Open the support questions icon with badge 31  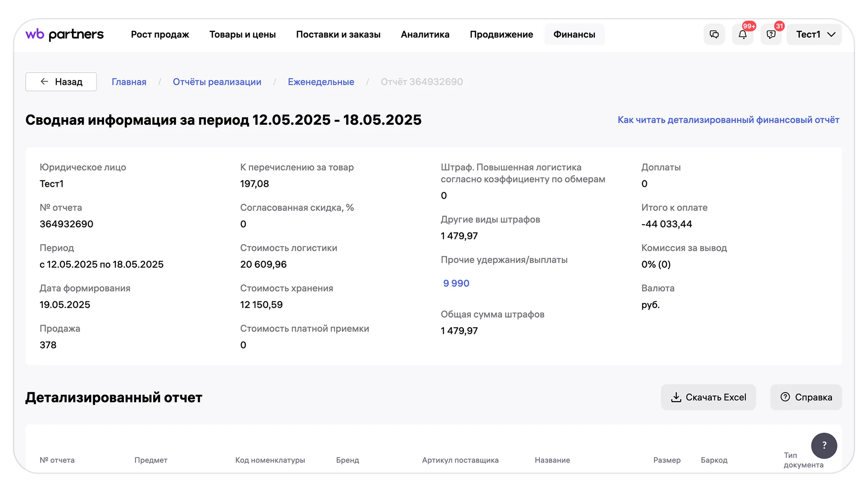771,34
